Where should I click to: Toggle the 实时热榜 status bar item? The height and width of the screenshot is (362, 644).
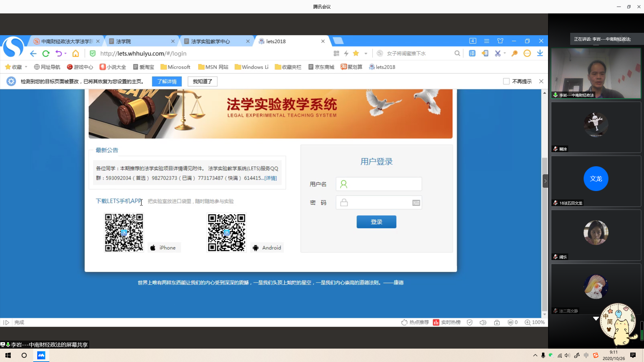pos(446,322)
